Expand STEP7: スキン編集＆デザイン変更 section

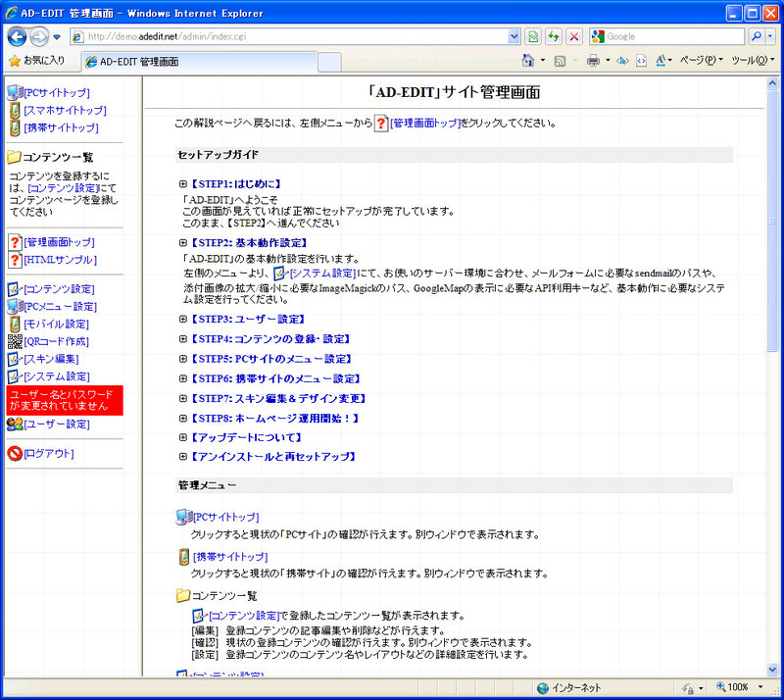(x=183, y=399)
